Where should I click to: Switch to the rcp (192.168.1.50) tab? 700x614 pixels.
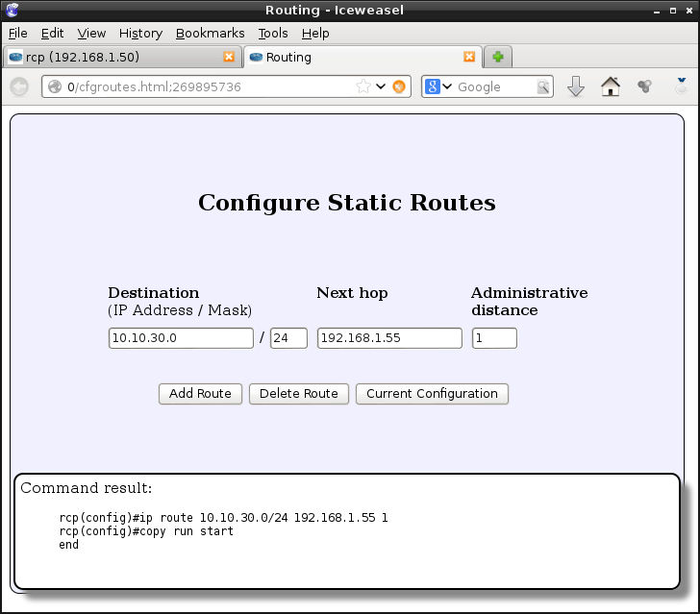click(122, 57)
